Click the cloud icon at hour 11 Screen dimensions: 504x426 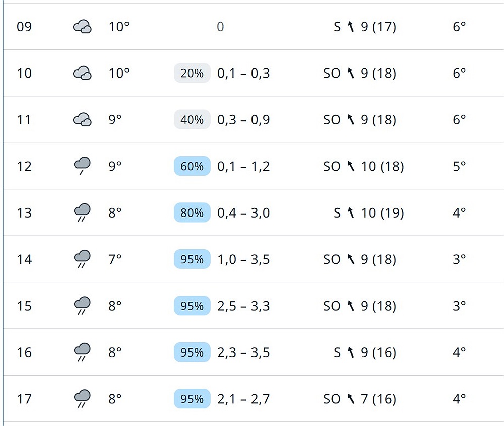point(82,120)
